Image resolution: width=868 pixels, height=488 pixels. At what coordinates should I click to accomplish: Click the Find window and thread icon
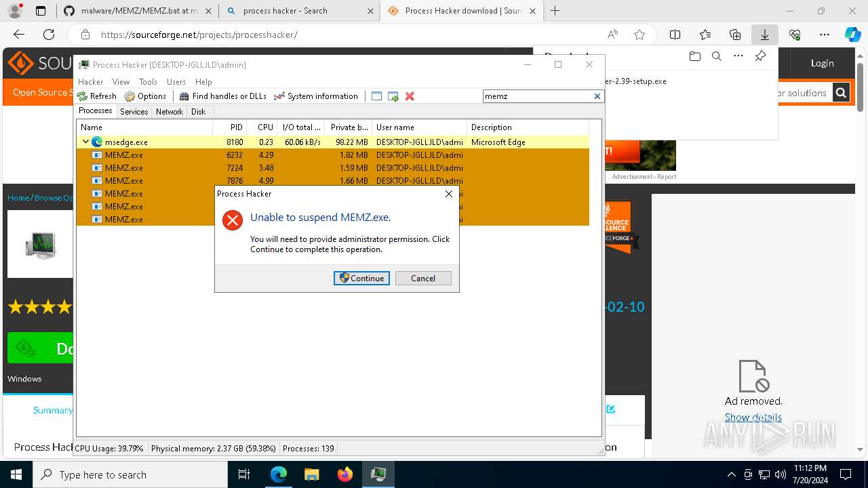click(x=393, y=96)
